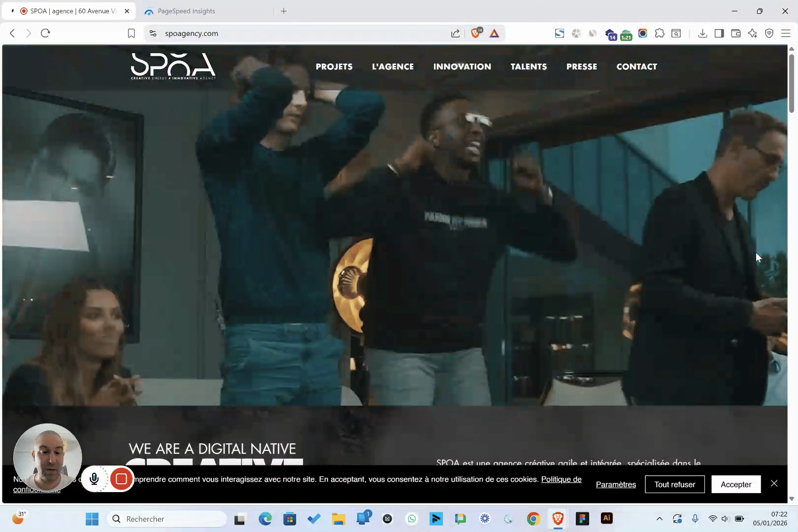798x532 pixels.
Task: Open the Leo AI sparkle icon
Action: tap(752, 33)
